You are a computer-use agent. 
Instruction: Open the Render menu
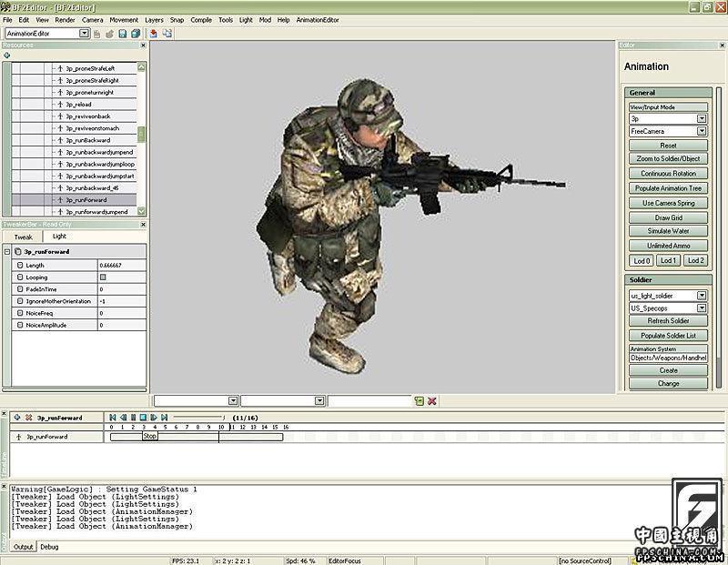pyautogui.click(x=65, y=20)
